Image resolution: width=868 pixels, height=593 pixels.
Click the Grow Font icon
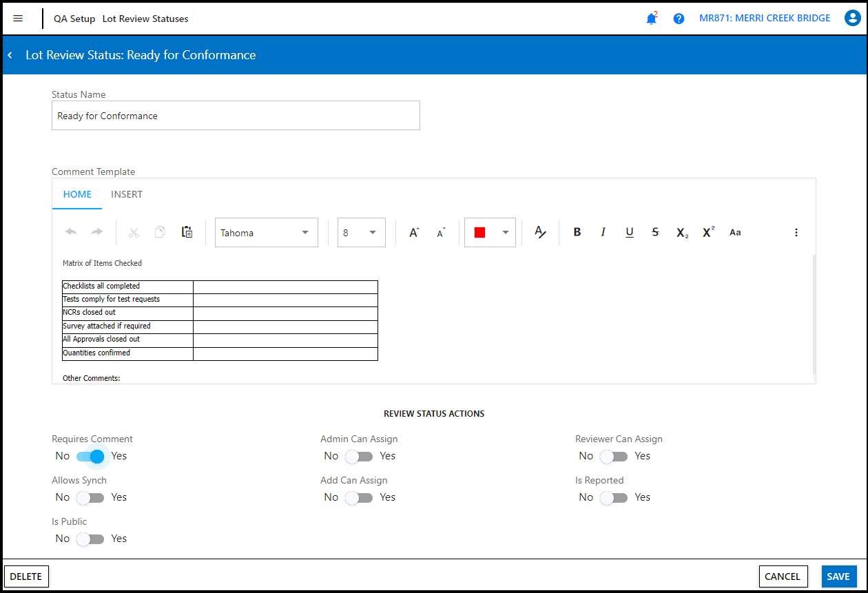coord(413,232)
